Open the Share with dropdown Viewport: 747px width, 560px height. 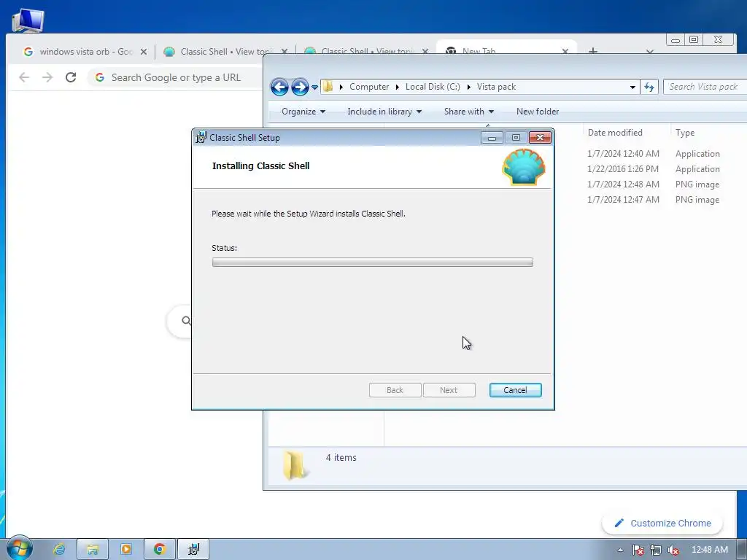[x=469, y=112]
